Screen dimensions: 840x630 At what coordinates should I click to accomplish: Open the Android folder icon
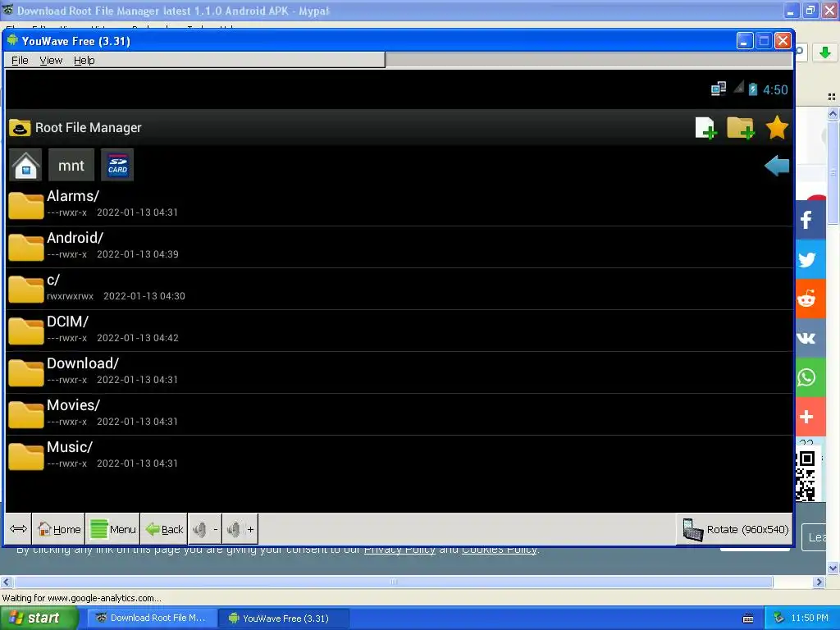25,247
